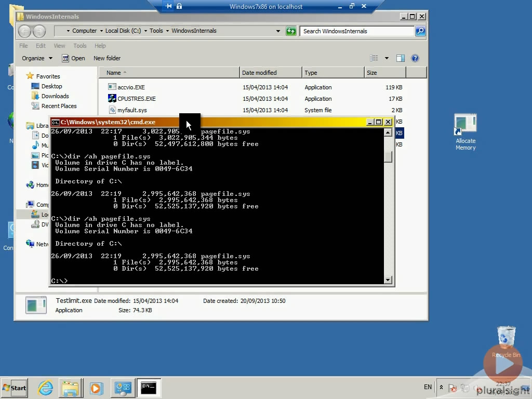Toggle the preview pane icon
This screenshot has width=532, height=399.
pos(401,58)
